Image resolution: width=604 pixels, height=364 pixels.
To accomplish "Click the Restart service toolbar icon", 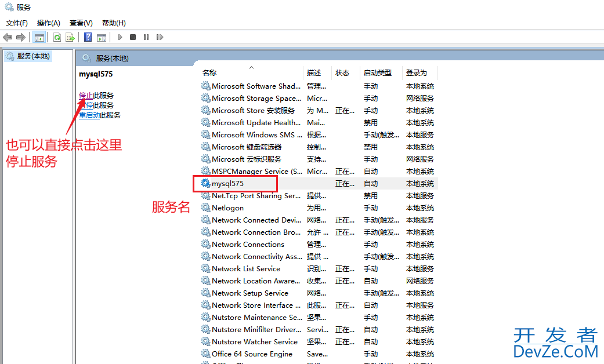I will (x=160, y=37).
